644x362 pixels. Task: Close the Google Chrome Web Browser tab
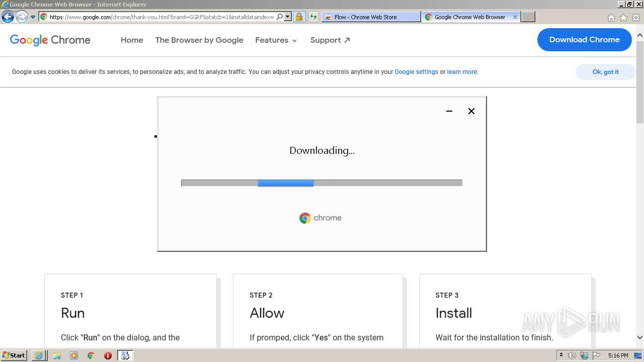515,17
